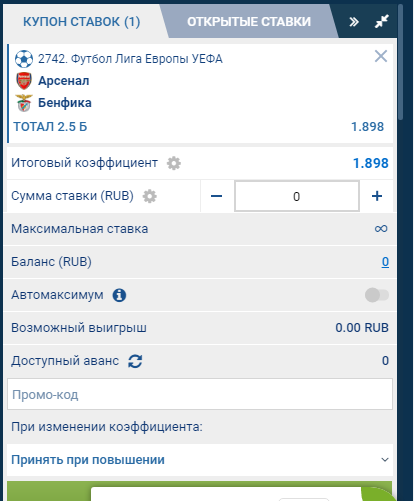414x501 pixels.
Task: Refresh Доступный аванс with arrows icon
Action: 135,361
